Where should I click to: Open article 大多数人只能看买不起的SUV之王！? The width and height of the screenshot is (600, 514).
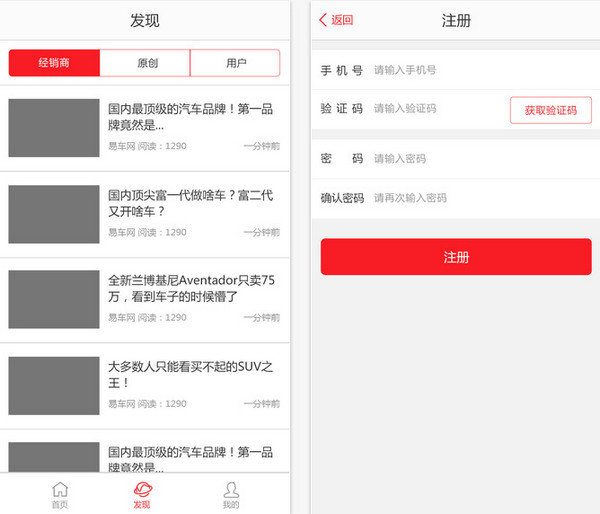pyautogui.click(x=191, y=374)
